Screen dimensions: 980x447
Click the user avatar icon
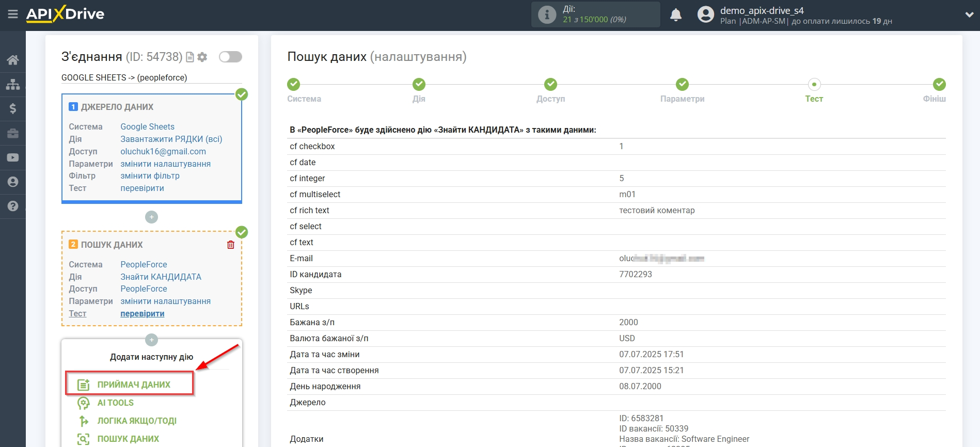(706, 14)
